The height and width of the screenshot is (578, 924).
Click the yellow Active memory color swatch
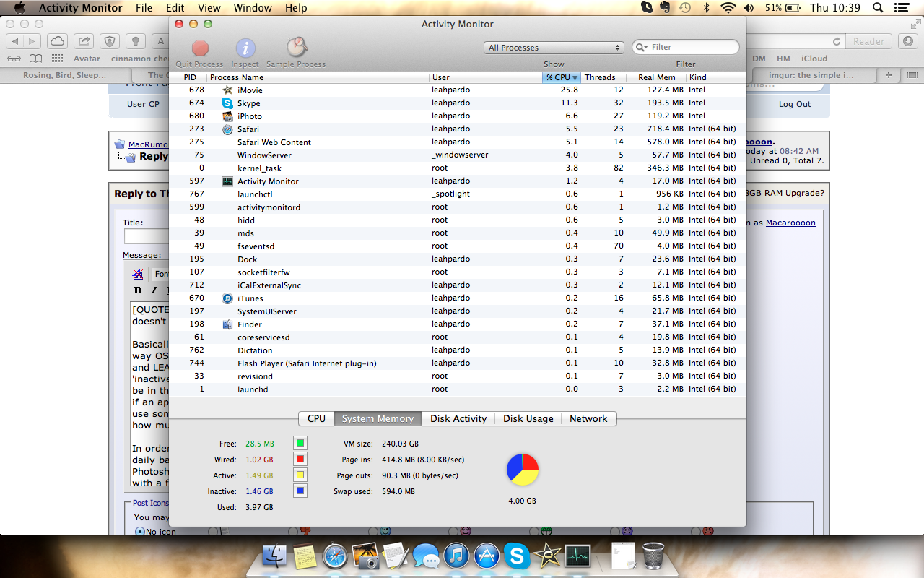300,475
